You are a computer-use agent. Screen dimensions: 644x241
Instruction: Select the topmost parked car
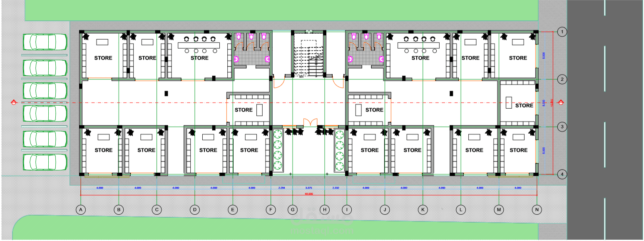[x=45, y=42]
